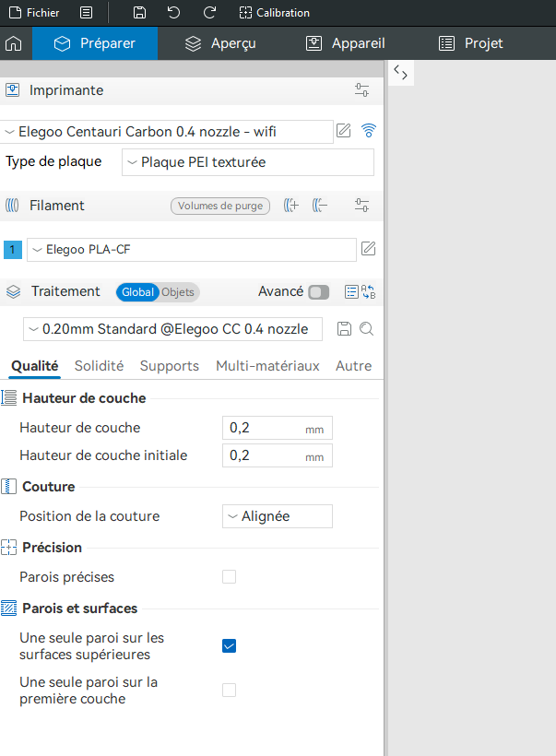Uncheck Une seule paroi sur les surfaces supérieures
Image resolution: width=556 pixels, height=756 pixels.
(229, 646)
